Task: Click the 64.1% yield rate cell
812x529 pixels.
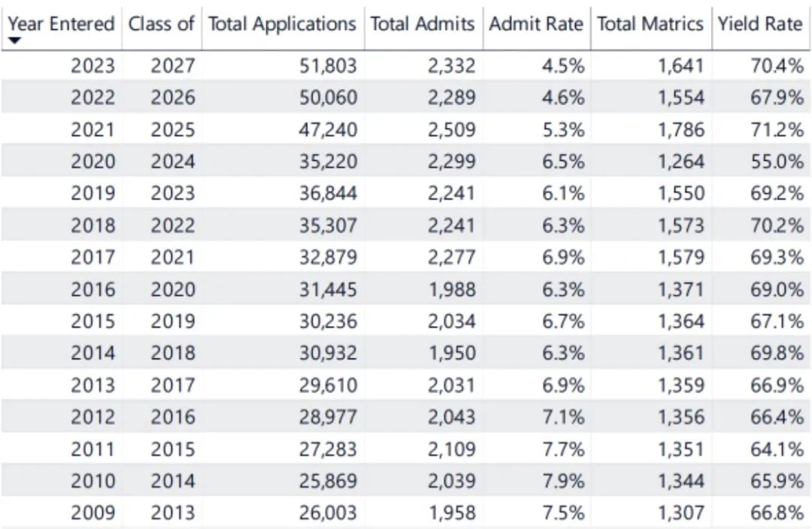Action: pos(777,449)
